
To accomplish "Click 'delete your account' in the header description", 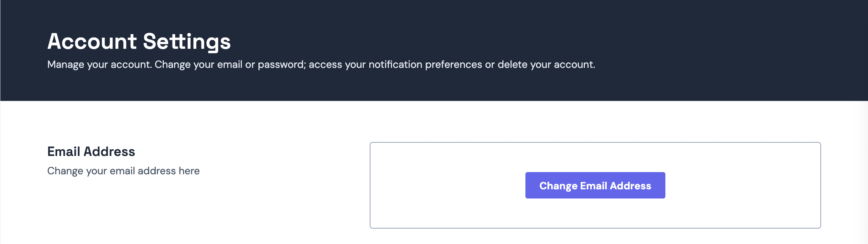I will [545, 65].
